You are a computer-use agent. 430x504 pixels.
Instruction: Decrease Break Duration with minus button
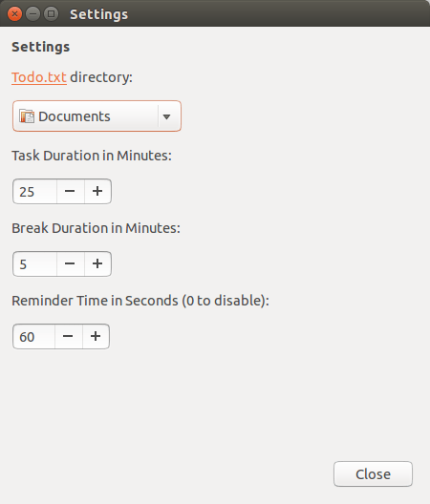pyautogui.click(x=70, y=263)
